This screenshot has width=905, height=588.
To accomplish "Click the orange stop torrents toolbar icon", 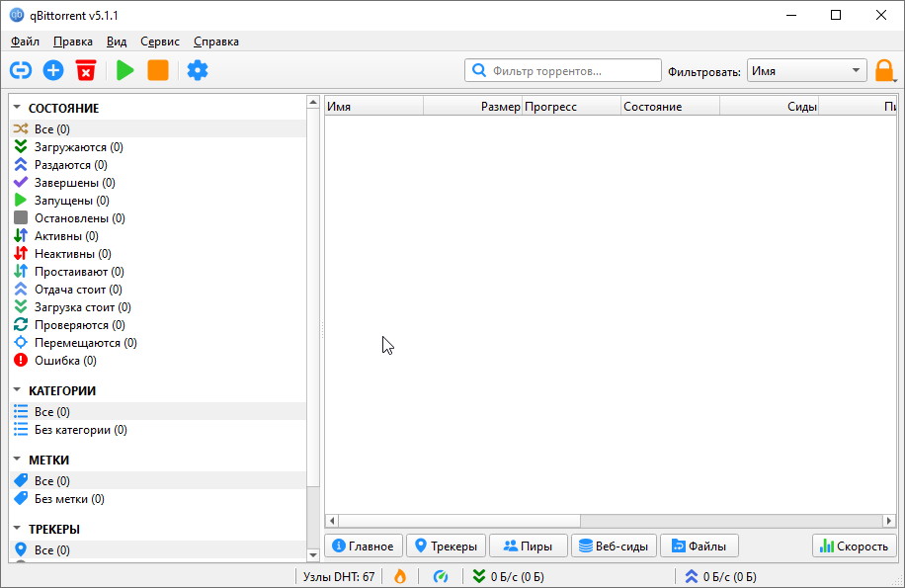I will coord(157,70).
